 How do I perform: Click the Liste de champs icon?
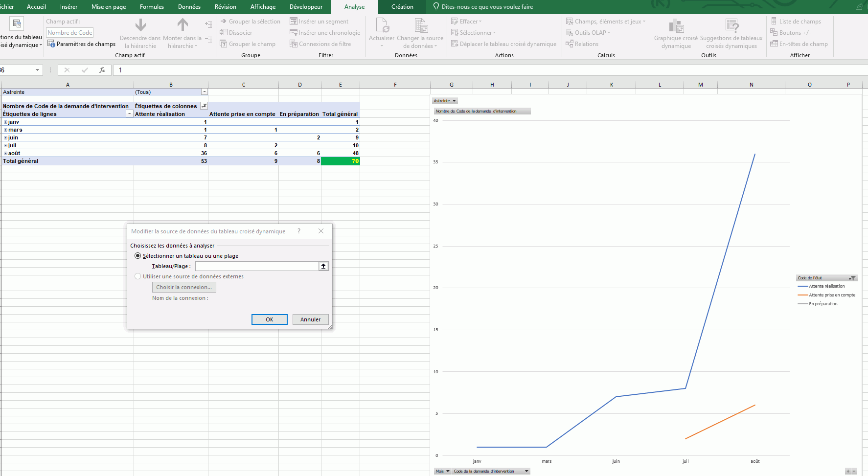(774, 22)
